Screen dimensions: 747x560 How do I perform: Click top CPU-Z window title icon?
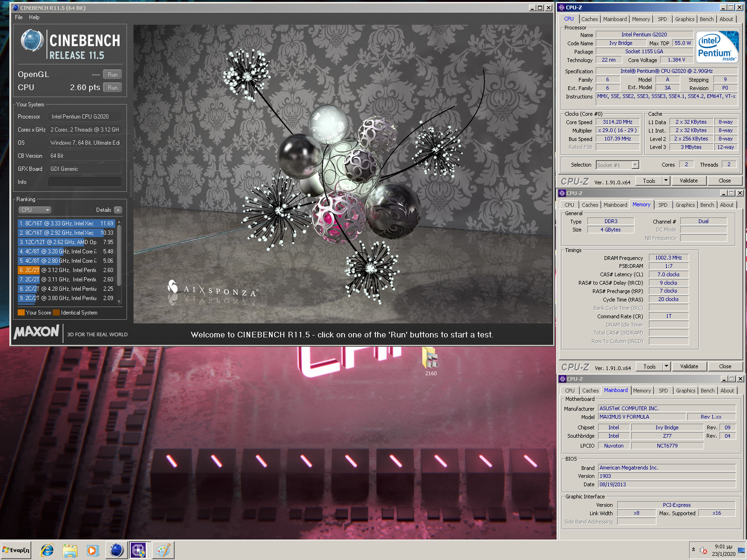[562, 7]
